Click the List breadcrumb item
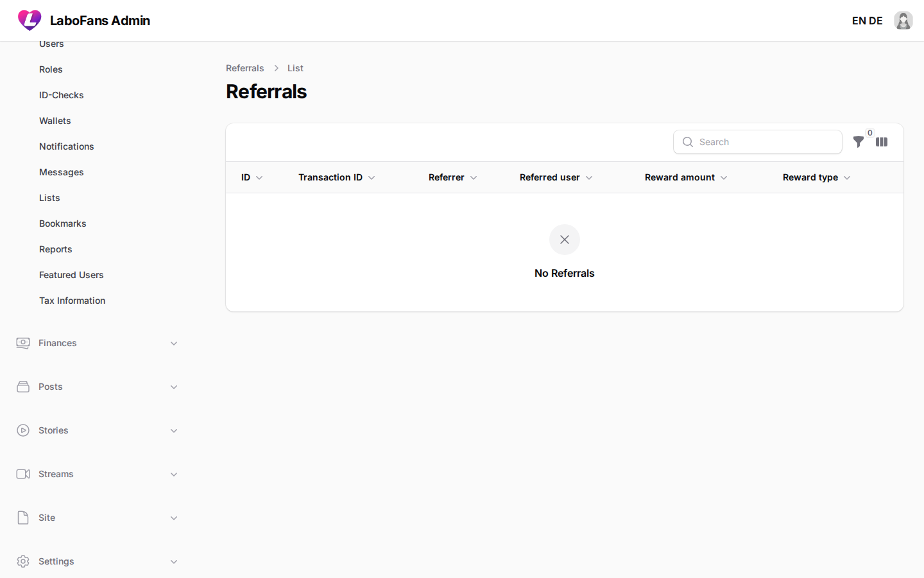This screenshot has height=578, width=924. pos(295,68)
